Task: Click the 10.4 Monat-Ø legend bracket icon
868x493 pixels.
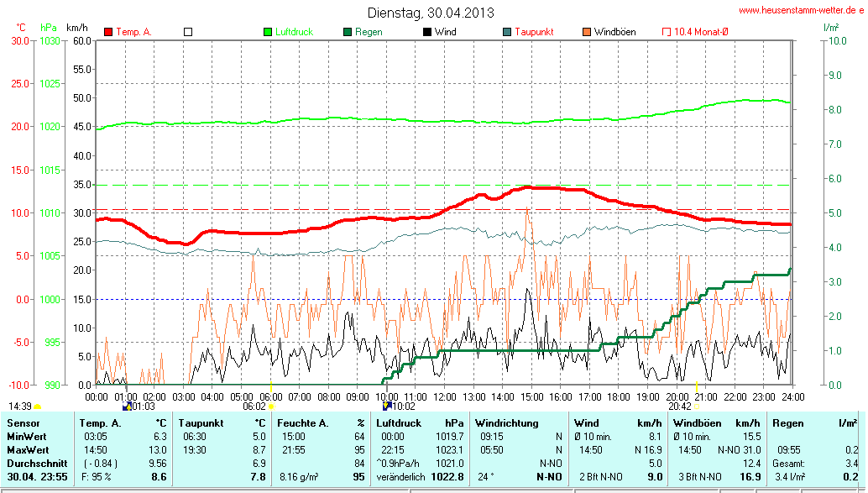Action: (667, 32)
